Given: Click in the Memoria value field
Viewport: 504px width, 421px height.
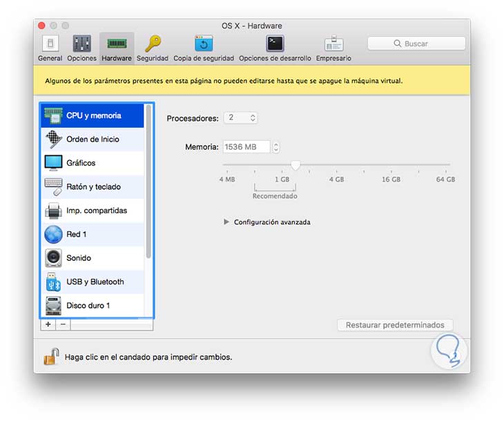Looking at the screenshot, I should (246, 147).
